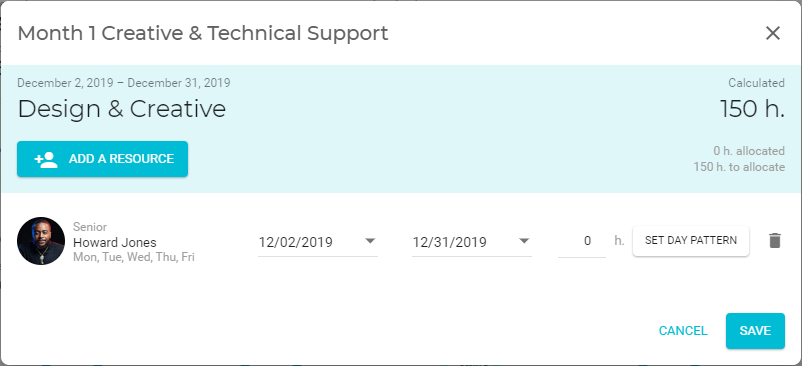Open the 12/02/2019 start date dropdown arrow
This screenshot has width=802, height=366.
(370, 241)
